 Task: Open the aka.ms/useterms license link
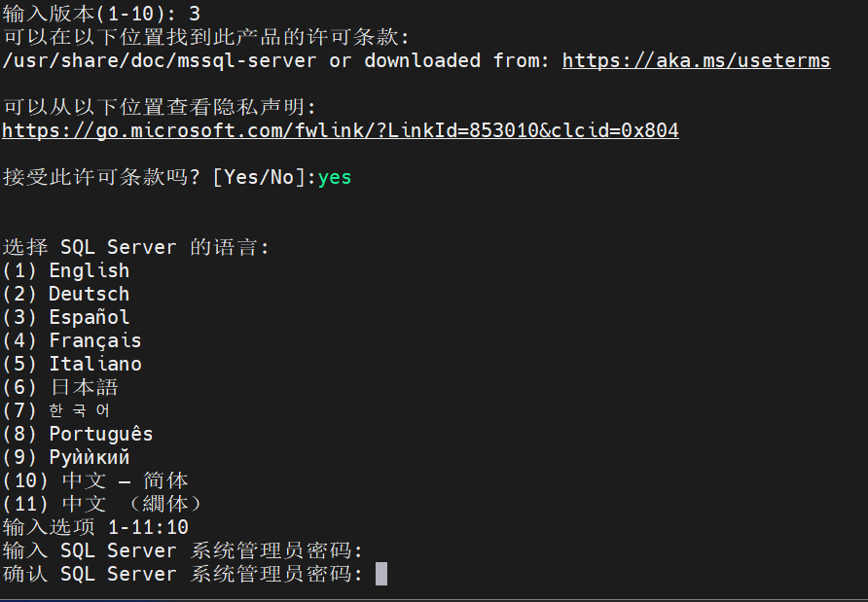(x=696, y=60)
